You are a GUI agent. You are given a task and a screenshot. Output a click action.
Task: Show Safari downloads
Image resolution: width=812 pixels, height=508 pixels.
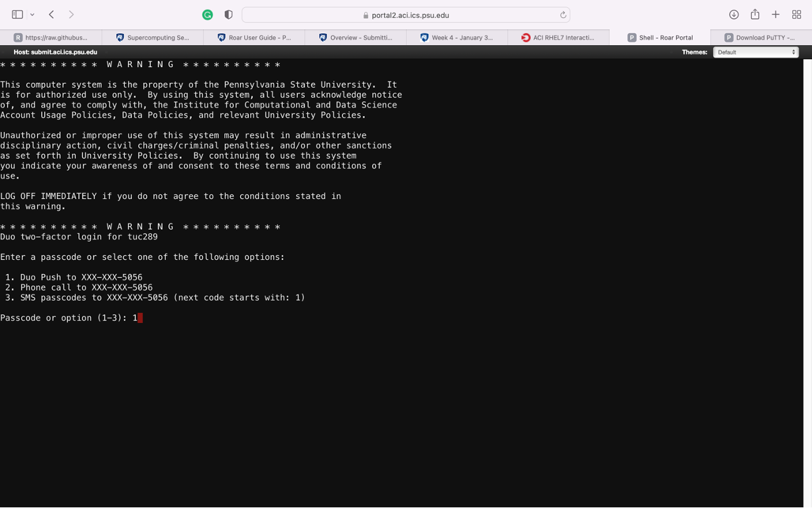(x=734, y=15)
